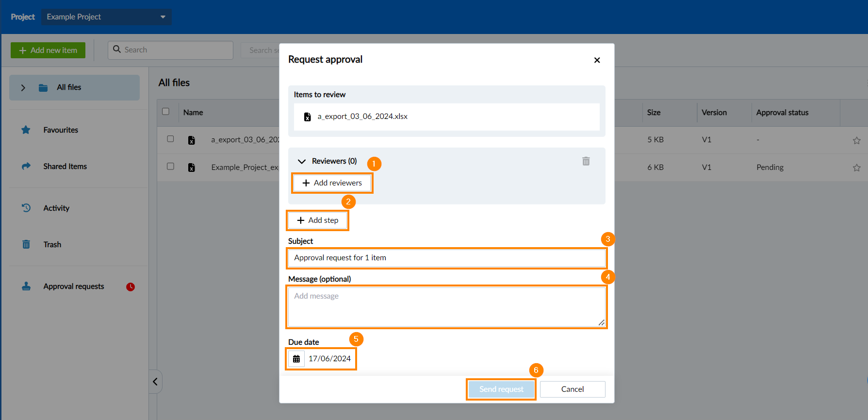Click the Send request button
This screenshot has width=868, height=420.
tap(501, 389)
